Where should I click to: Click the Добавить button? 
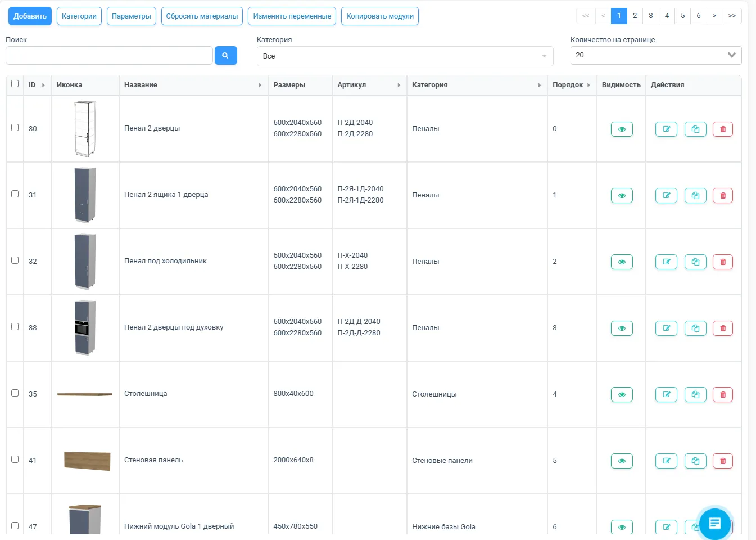click(30, 16)
